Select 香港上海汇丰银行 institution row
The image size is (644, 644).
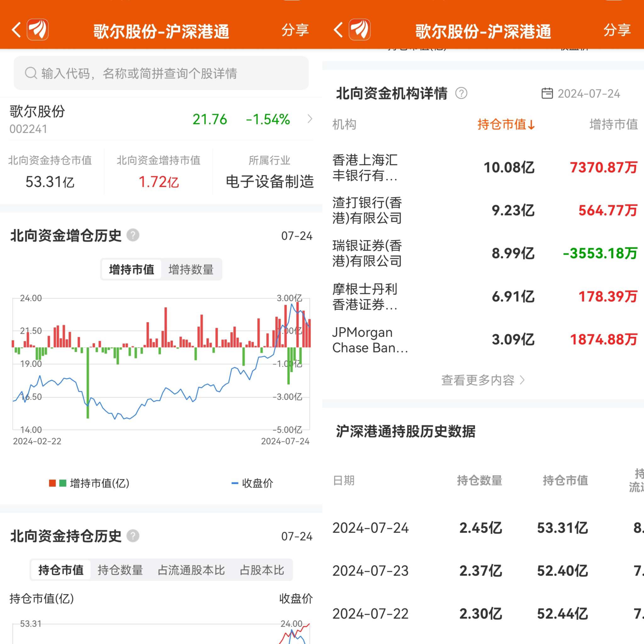[483, 168]
